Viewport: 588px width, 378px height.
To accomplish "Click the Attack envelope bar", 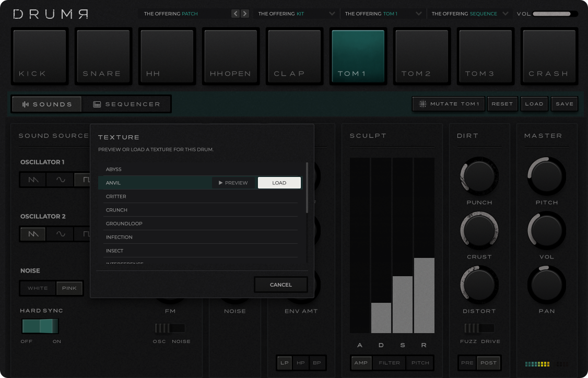I will tap(360, 245).
